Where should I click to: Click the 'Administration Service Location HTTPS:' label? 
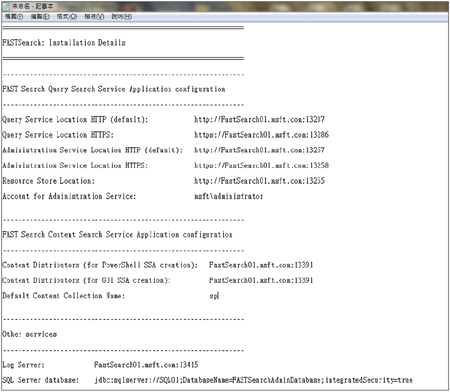click(75, 165)
